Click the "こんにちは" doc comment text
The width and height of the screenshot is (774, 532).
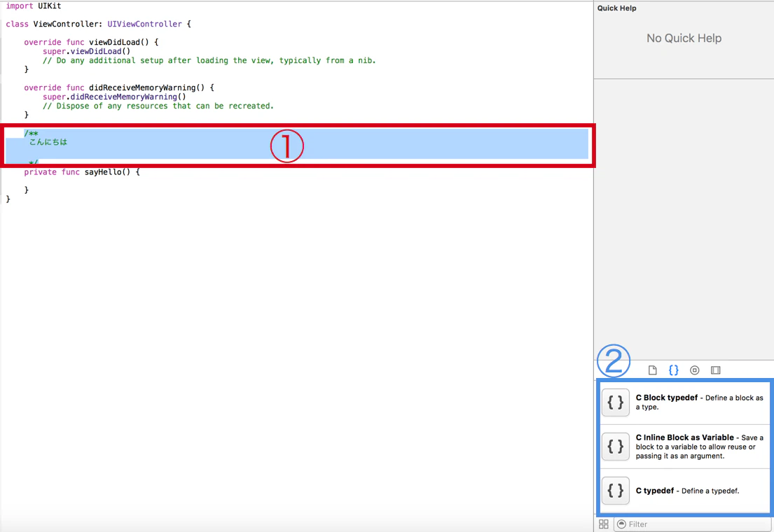click(x=48, y=142)
